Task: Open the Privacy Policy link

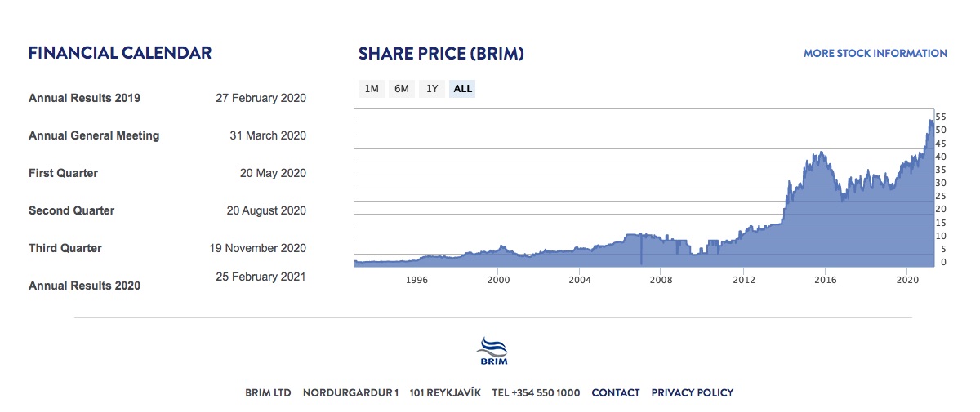Action: (x=693, y=393)
